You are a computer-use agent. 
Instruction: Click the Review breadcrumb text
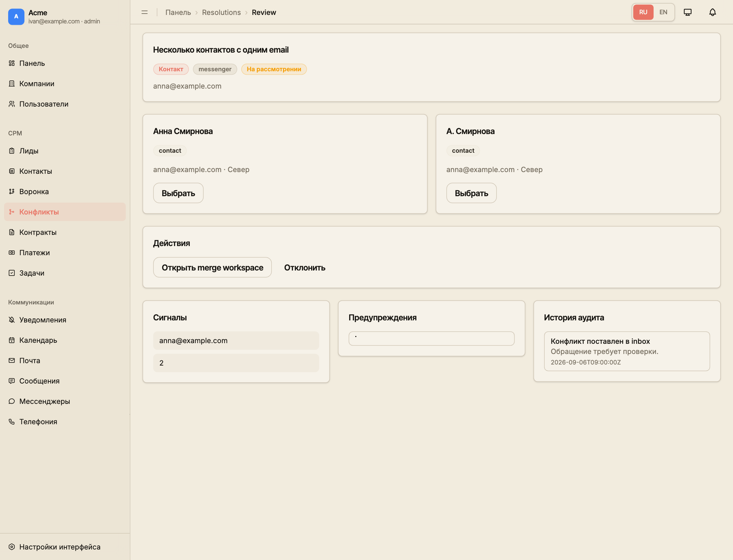point(264,13)
